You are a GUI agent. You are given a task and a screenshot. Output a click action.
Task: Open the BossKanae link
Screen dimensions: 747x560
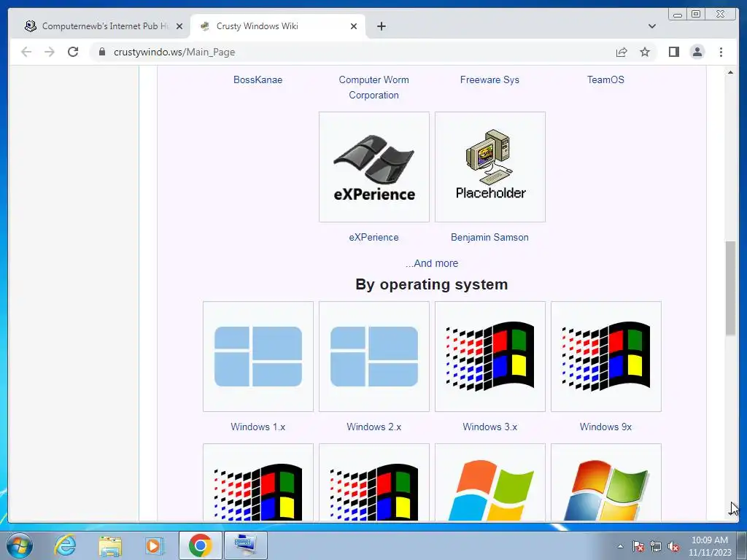pyautogui.click(x=258, y=79)
